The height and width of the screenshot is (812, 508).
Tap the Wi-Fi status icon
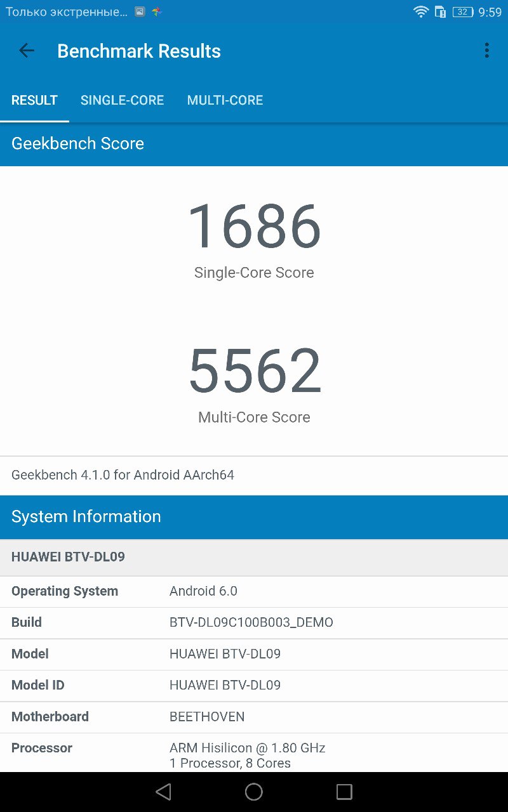[420, 12]
